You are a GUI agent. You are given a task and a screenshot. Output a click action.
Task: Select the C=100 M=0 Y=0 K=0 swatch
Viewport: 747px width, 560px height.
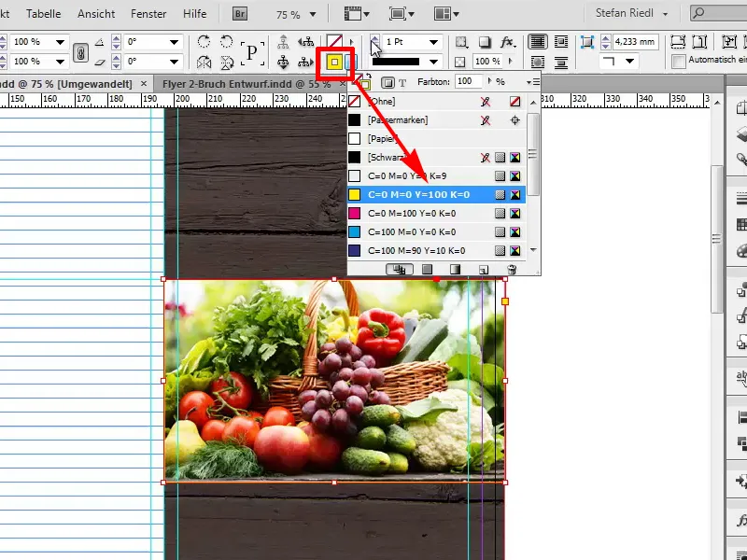click(436, 231)
